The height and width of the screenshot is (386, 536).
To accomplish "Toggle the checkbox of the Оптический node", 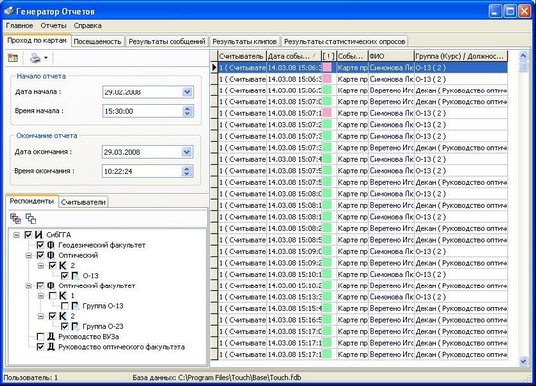I will coord(40,255).
